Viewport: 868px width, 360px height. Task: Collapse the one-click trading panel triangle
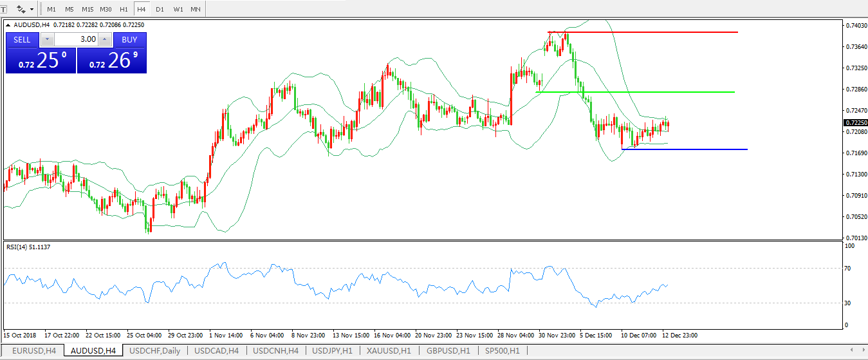pyautogui.click(x=8, y=24)
